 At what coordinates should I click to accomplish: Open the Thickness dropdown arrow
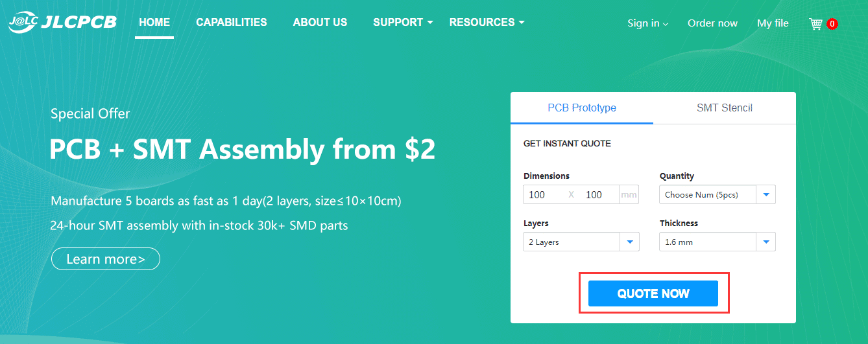point(766,242)
